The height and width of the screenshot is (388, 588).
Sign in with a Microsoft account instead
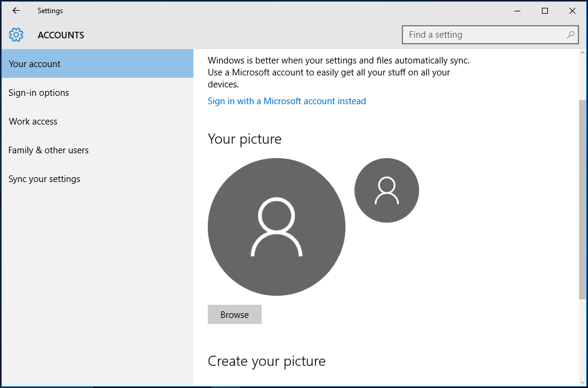[287, 101]
